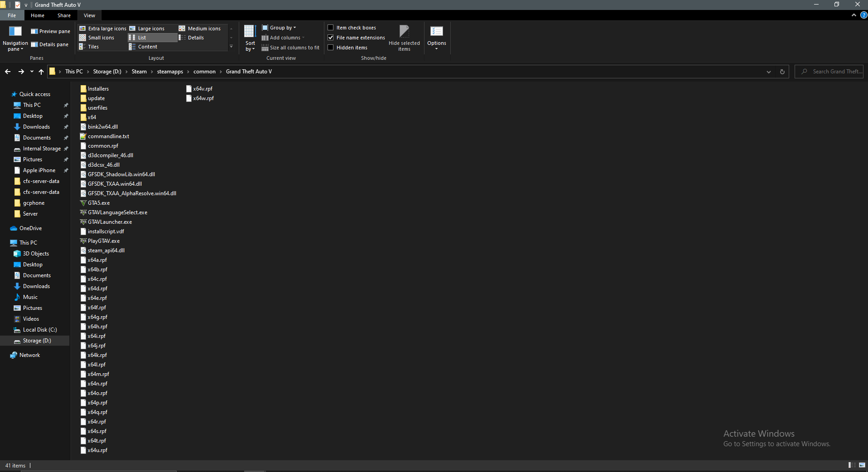Refresh the Grand Theft Auto V folder
Image resolution: width=868 pixels, height=472 pixels.
pyautogui.click(x=781, y=71)
